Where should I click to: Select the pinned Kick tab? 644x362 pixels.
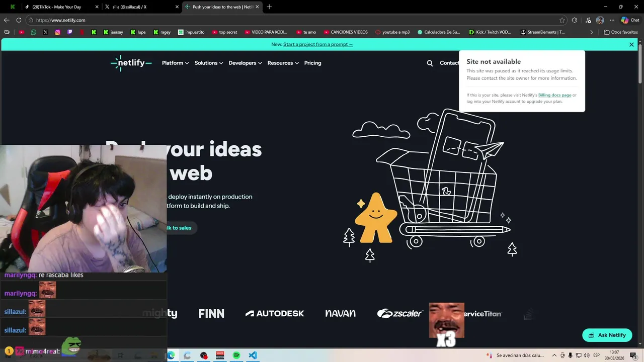pos(13,7)
